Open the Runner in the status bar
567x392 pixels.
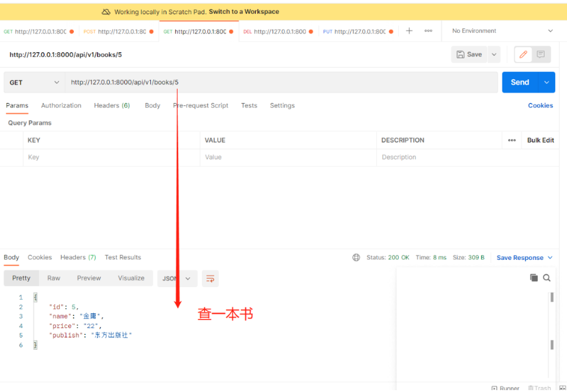pos(506,388)
